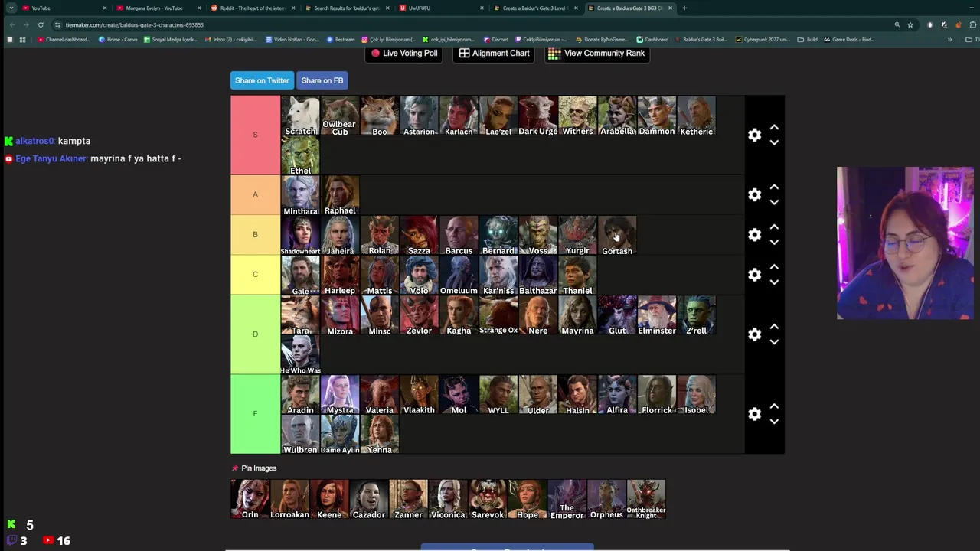Bookmark page with star icon
Screen dimensions: 980x551
point(910,24)
